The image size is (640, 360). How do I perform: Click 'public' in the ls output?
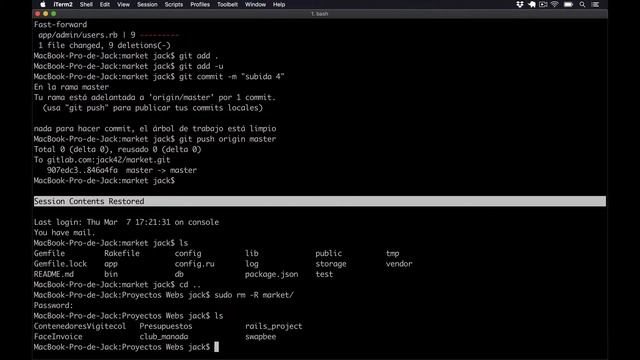(329, 253)
